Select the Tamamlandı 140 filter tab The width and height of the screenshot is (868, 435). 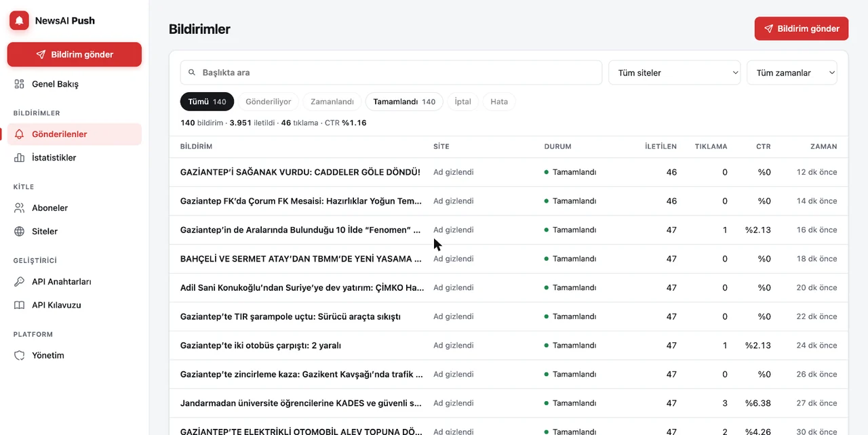(404, 102)
